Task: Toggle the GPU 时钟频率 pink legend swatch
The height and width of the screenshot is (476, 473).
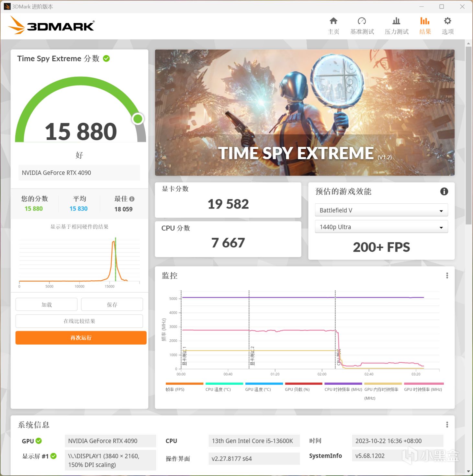Action: coord(424,384)
